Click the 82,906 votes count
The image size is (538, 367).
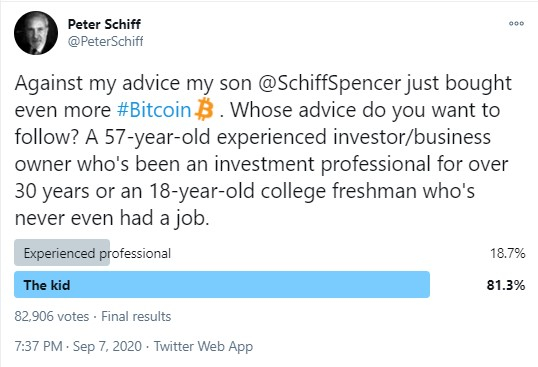(x=52, y=316)
